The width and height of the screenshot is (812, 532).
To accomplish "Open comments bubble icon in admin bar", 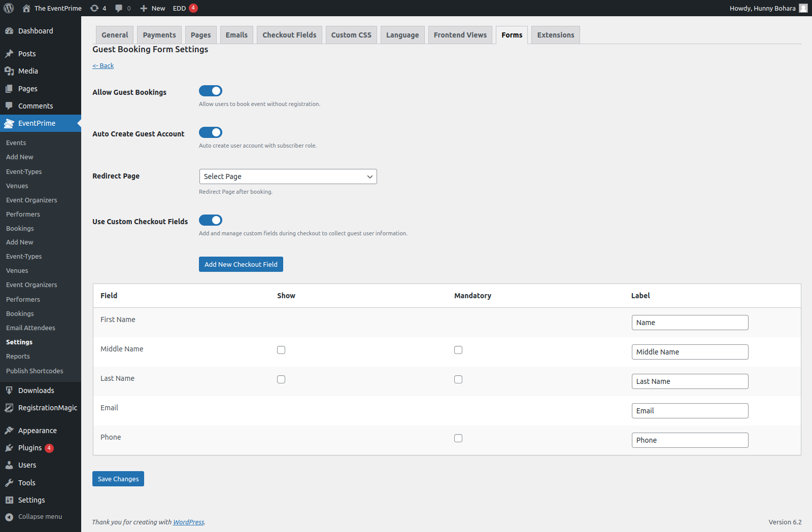I will pyautogui.click(x=119, y=8).
